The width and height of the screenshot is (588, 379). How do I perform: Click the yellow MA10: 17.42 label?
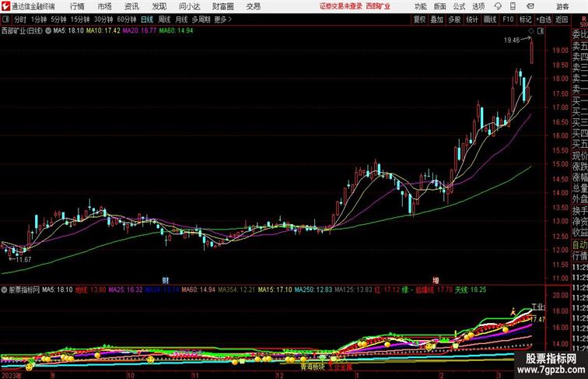click(x=103, y=31)
